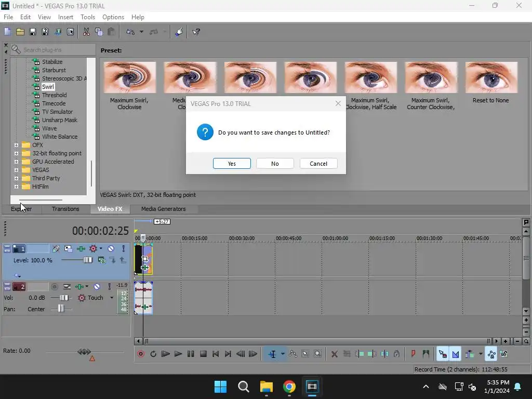This screenshot has width=532, height=399.
Task: Expand the 32-bit floating point folder
Action: [x=16, y=153]
